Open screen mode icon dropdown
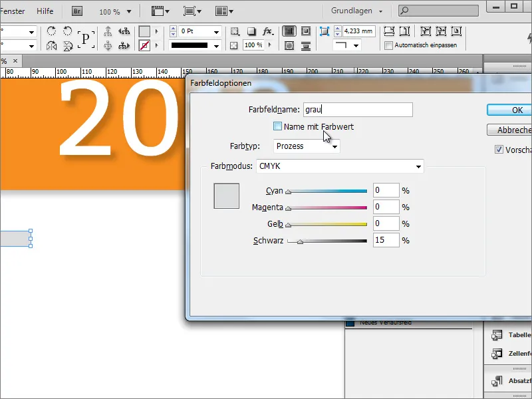The height and width of the screenshot is (399, 532). pos(192,11)
